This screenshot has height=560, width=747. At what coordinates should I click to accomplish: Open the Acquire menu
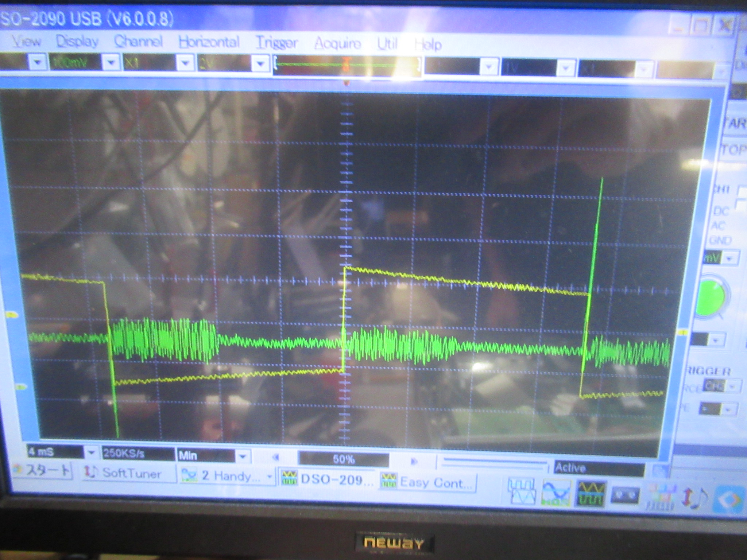tap(337, 44)
